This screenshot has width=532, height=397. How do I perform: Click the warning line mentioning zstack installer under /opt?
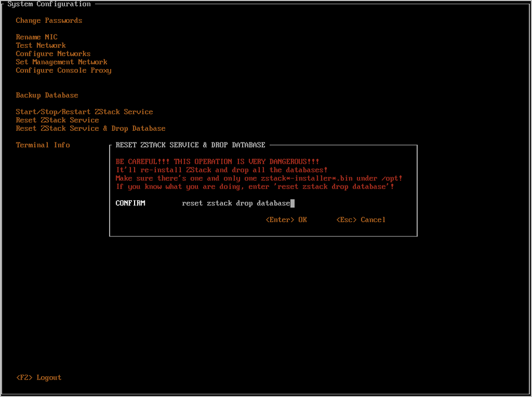coord(259,179)
